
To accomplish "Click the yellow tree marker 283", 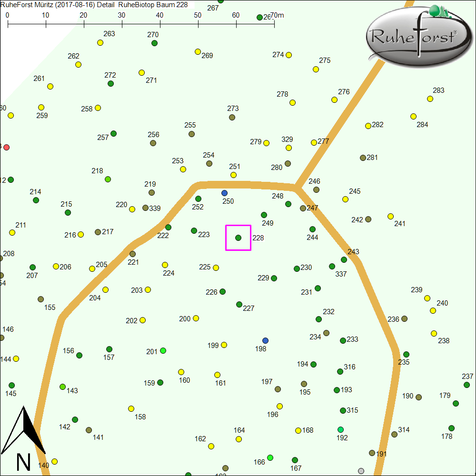I will [430, 99].
